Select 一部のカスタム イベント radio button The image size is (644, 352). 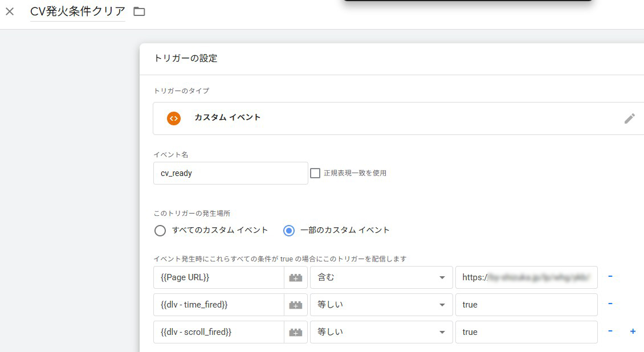pyautogui.click(x=289, y=231)
